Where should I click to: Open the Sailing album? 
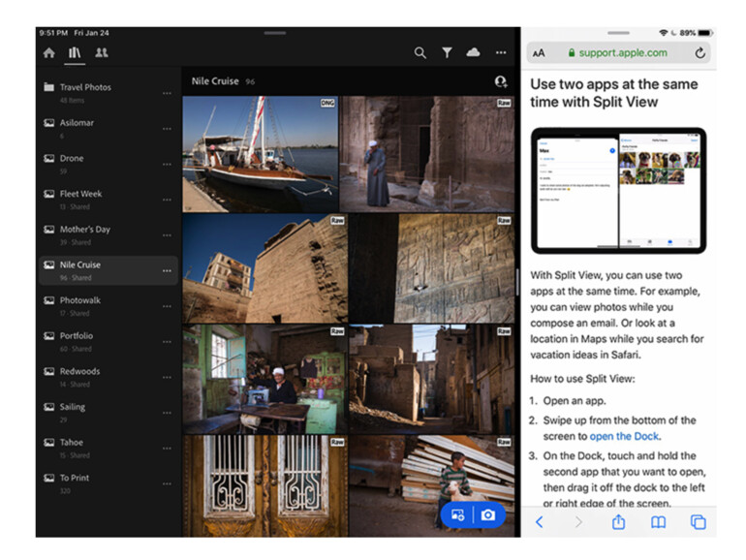109,413
